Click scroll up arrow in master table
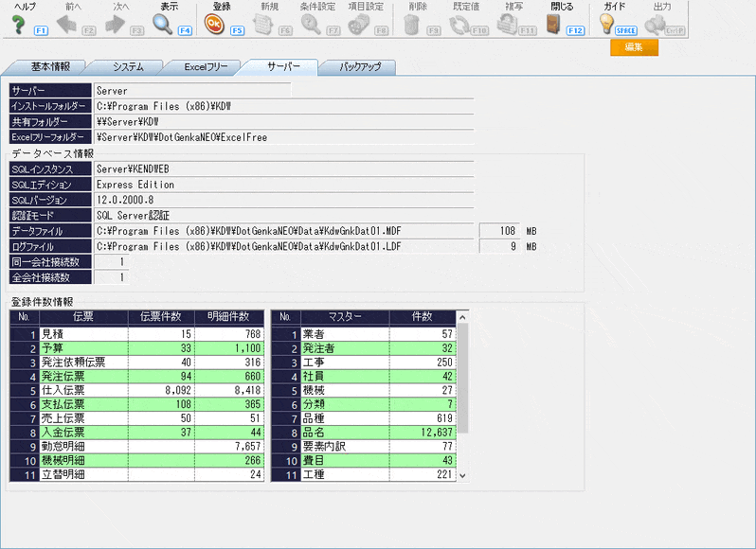The image size is (756, 549). click(462, 317)
